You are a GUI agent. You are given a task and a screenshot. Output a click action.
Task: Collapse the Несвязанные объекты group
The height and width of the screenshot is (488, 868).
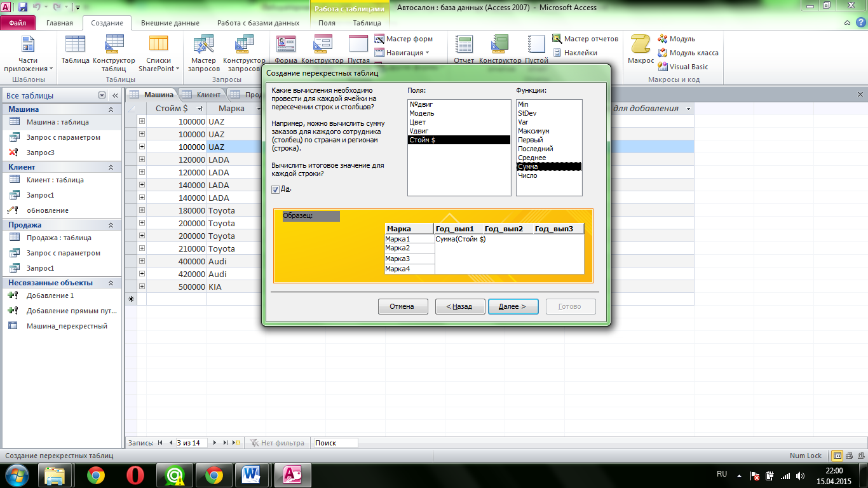(x=111, y=283)
